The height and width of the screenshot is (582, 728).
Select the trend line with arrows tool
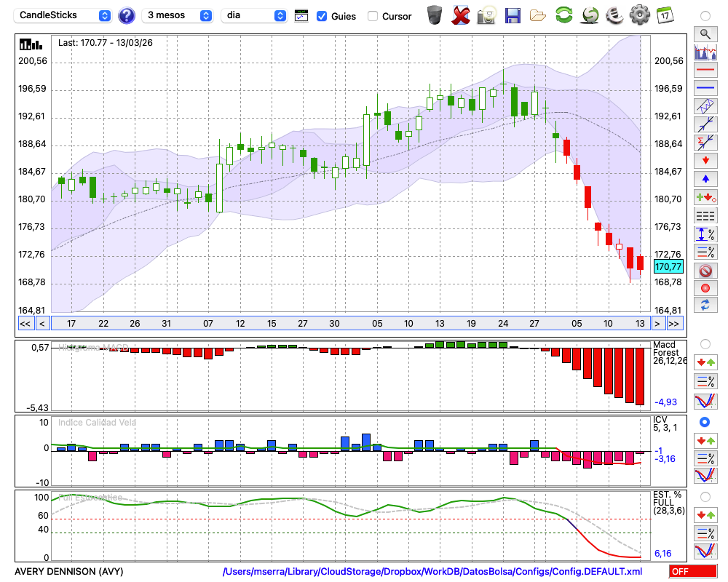pyautogui.click(x=705, y=124)
